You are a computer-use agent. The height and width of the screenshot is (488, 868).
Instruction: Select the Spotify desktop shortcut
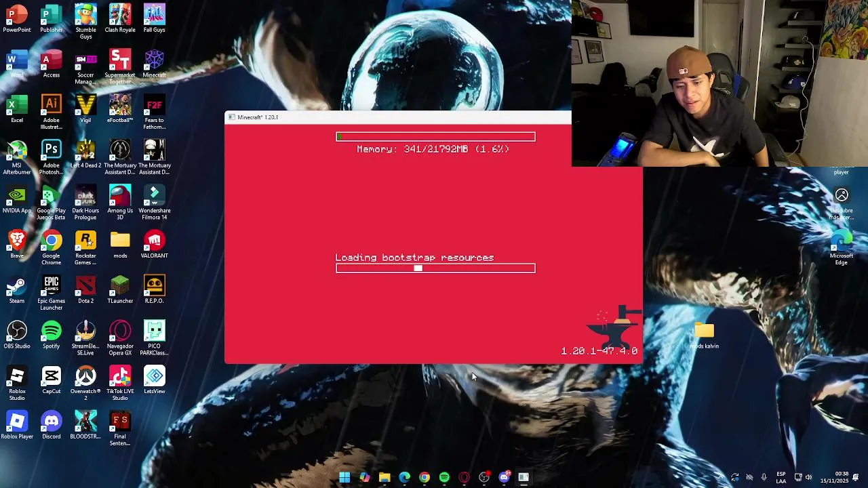click(x=52, y=335)
